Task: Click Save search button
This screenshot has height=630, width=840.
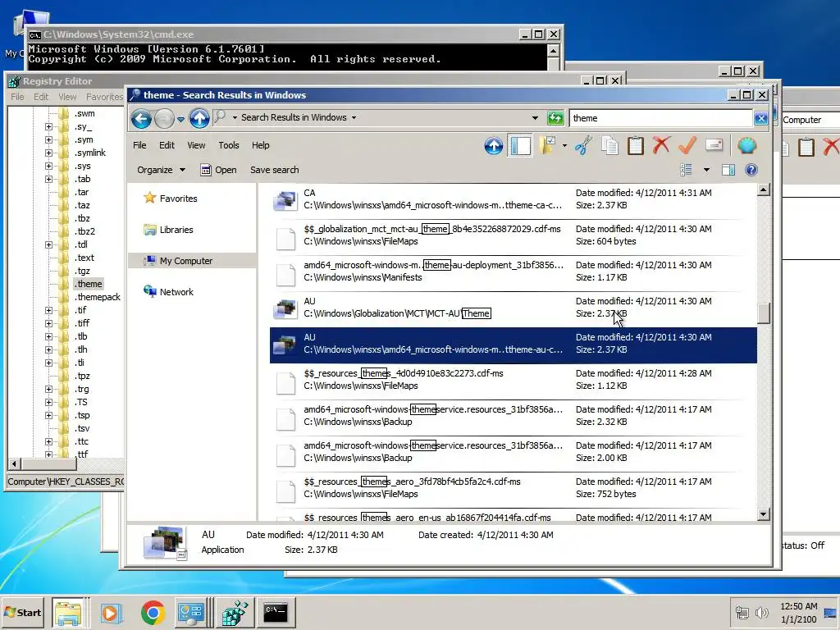Action: click(x=274, y=170)
